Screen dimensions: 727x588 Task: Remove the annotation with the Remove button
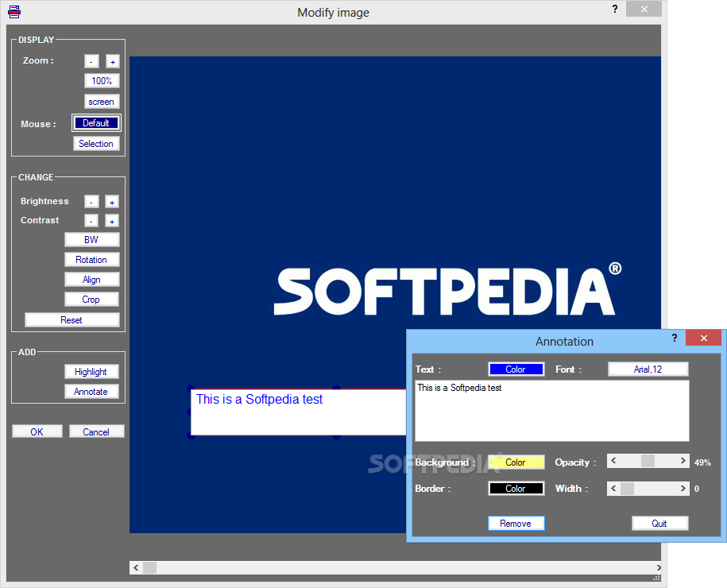(x=516, y=523)
